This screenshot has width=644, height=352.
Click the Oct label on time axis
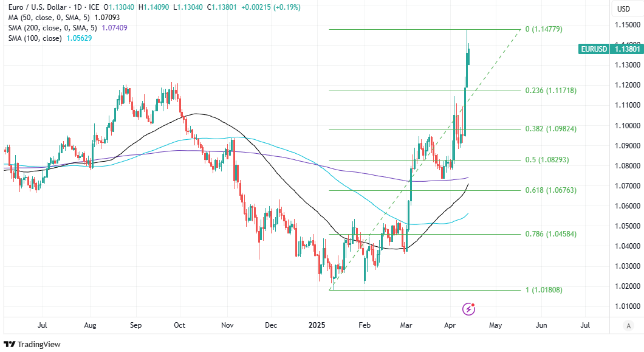pyautogui.click(x=180, y=325)
